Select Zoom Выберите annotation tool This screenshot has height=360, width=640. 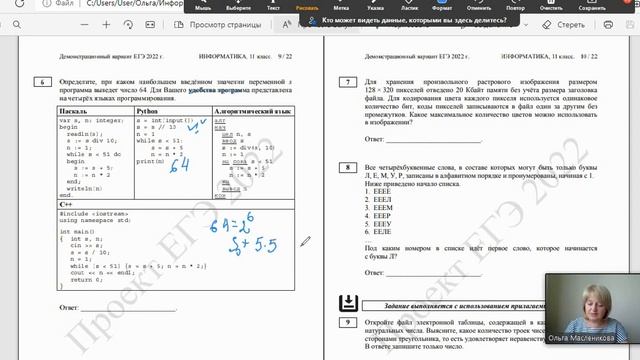[238, 6]
